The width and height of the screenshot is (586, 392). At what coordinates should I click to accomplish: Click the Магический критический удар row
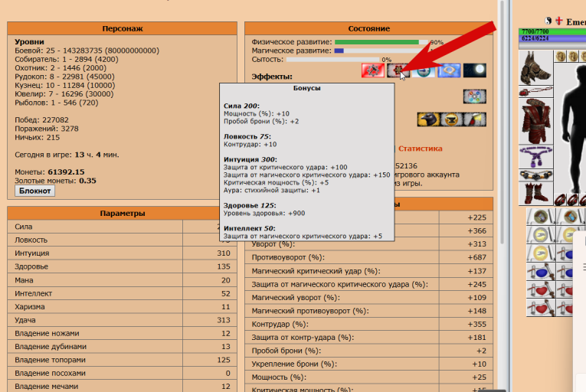point(369,271)
